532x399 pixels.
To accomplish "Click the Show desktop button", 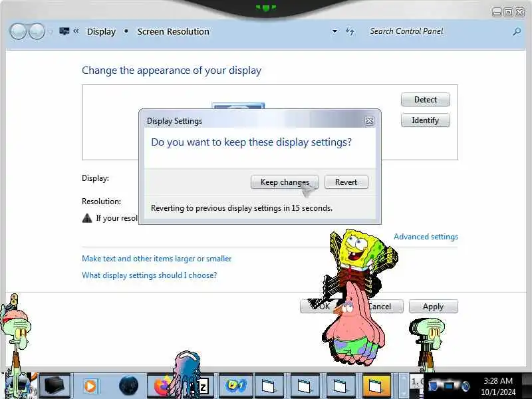I will coord(527,386).
